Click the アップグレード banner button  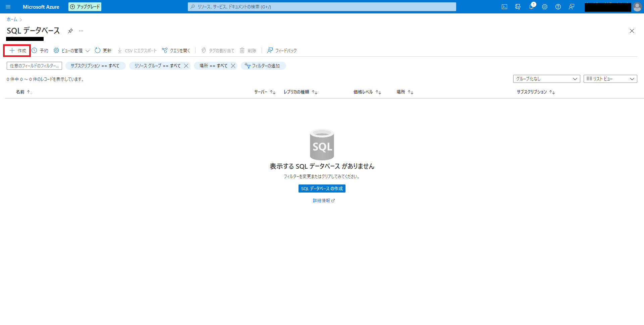coord(85,6)
